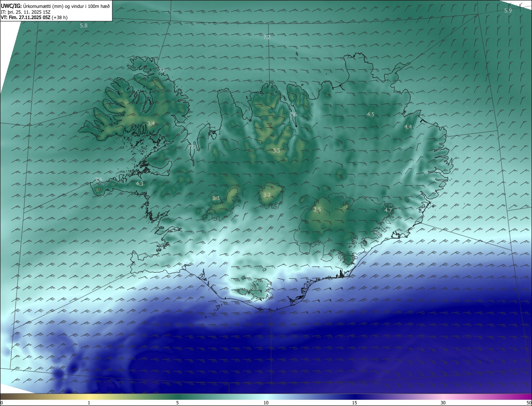Click the initial time line 'IT: þri. 25. 11. 2025 15Z'
The height and width of the screenshot is (406, 532).
click(26, 12)
